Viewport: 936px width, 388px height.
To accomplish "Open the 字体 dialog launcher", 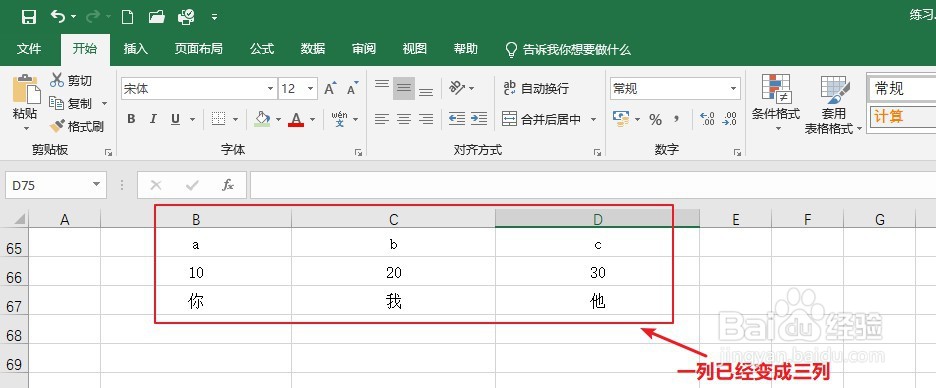I will pyautogui.click(x=358, y=153).
